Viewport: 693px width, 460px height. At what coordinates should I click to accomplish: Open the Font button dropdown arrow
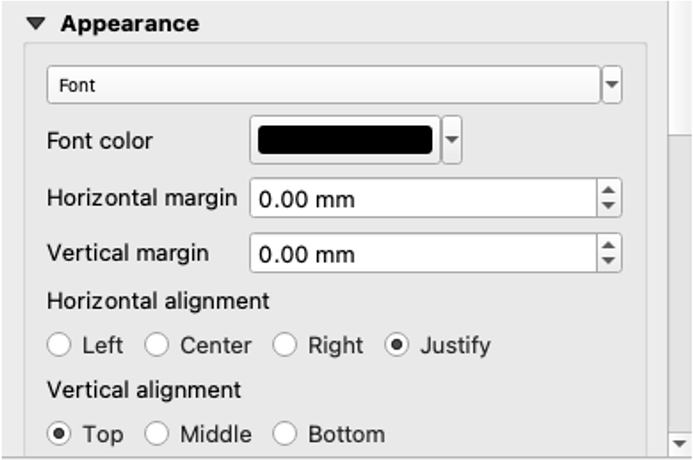[x=612, y=86]
